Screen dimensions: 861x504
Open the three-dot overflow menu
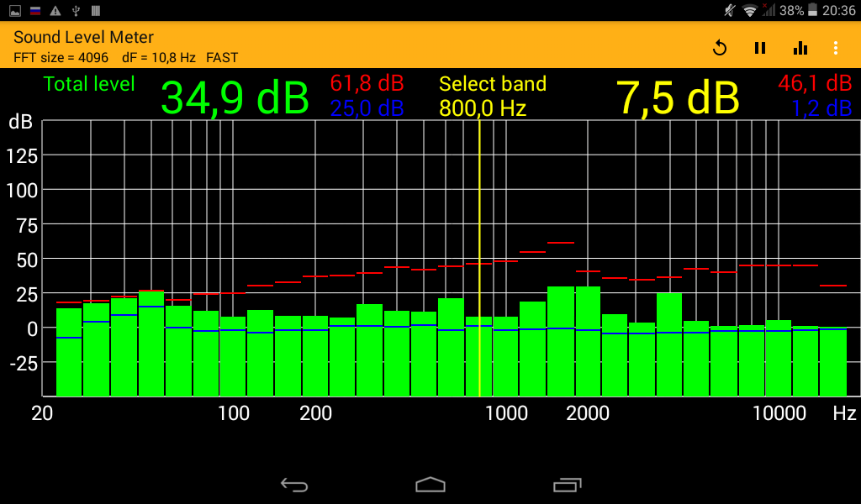click(835, 48)
